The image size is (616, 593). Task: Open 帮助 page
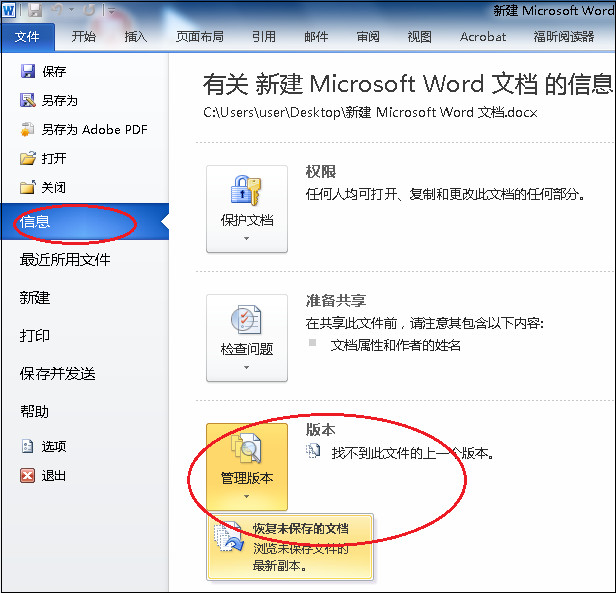[x=35, y=411]
